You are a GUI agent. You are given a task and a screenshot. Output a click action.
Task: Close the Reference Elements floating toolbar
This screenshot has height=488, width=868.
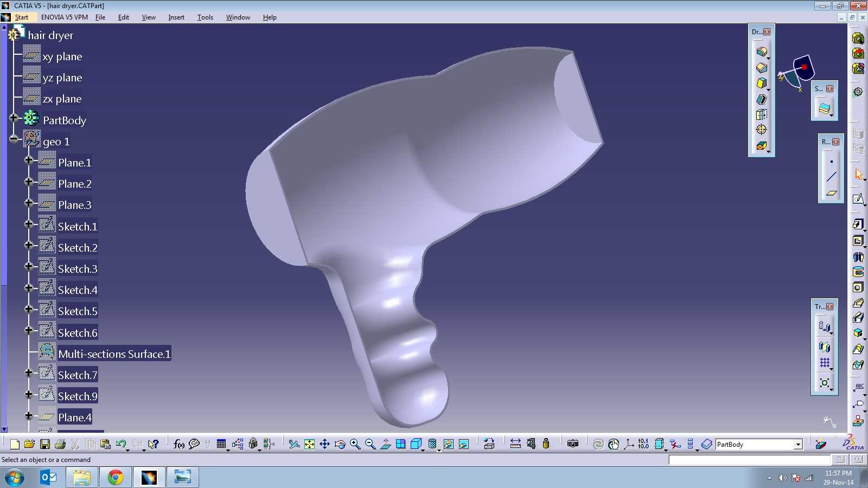coord(836,142)
